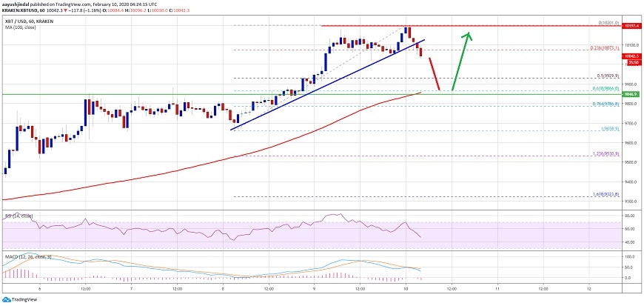
Task: Click the 10100.0 price axis value
Action: tap(631, 45)
